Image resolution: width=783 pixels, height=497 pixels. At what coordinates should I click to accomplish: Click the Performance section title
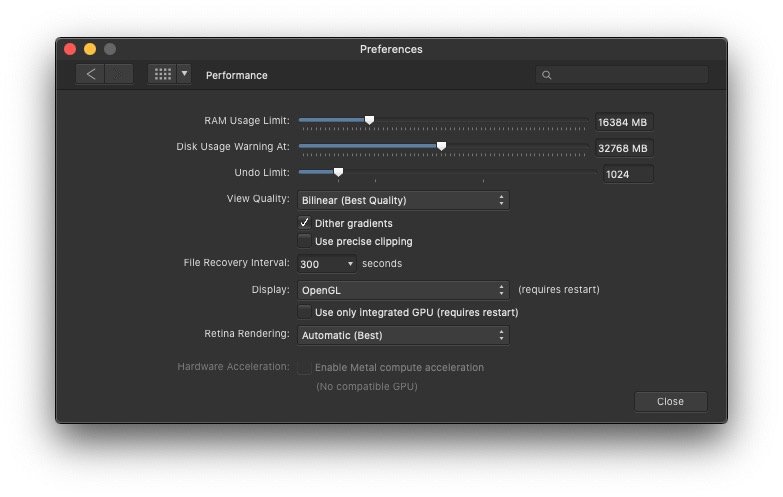pyautogui.click(x=237, y=75)
